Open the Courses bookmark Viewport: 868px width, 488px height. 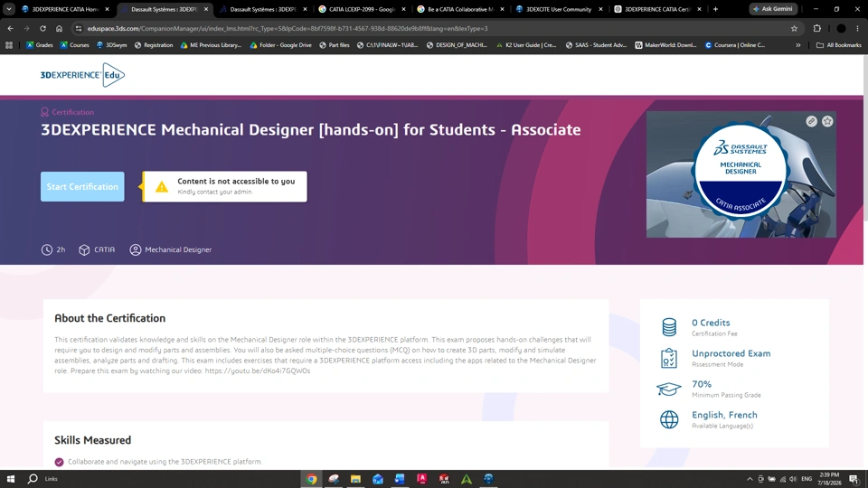(75, 45)
